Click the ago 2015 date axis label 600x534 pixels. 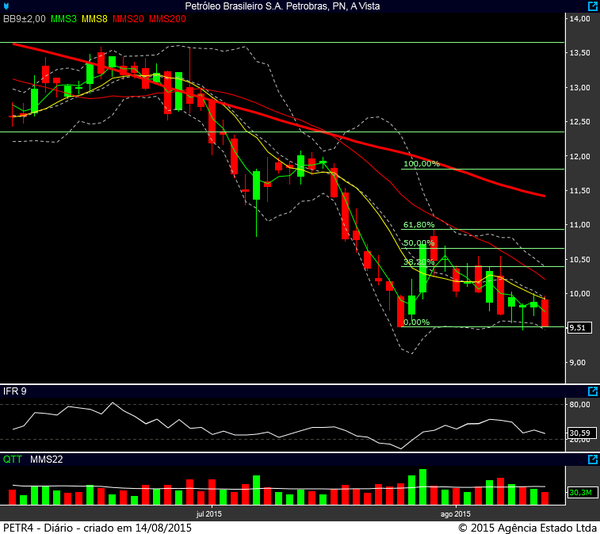455,512
